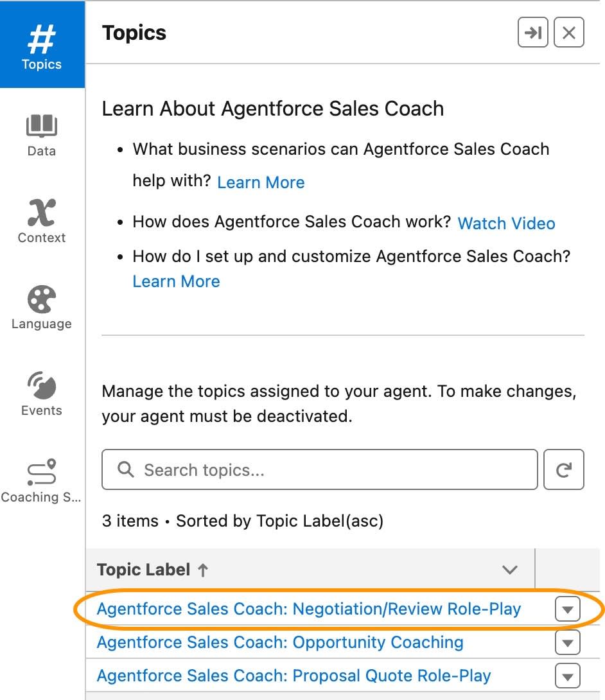Open Opportunity Coaching row dropdown

(568, 642)
